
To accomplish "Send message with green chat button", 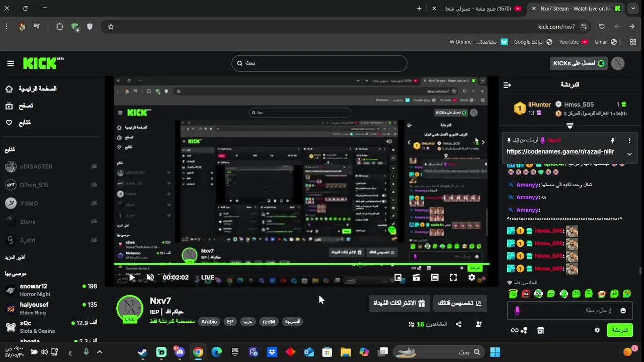I will click(620, 330).
